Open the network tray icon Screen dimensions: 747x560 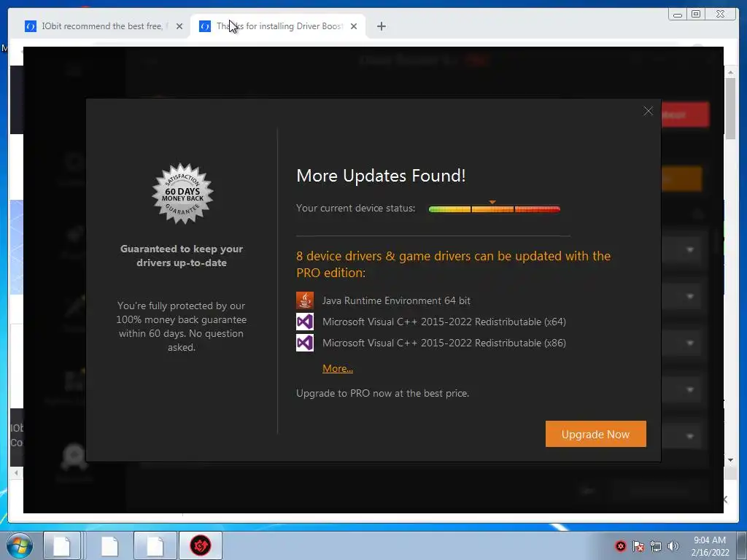656,546
